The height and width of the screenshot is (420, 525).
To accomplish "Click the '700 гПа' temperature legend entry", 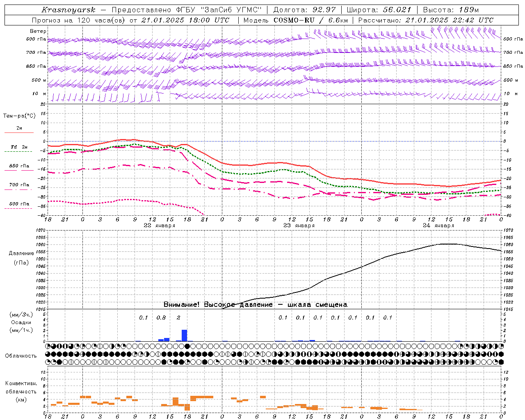I will [19, 185].
